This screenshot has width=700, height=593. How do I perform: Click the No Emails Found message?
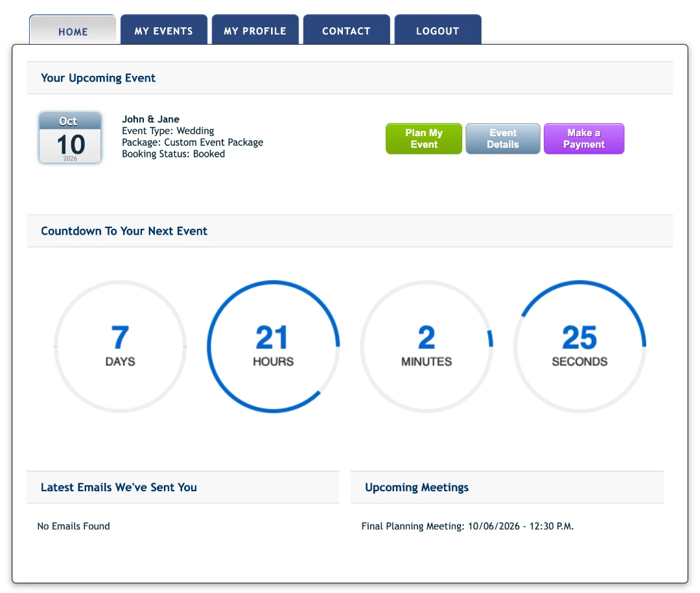point(74,526)
